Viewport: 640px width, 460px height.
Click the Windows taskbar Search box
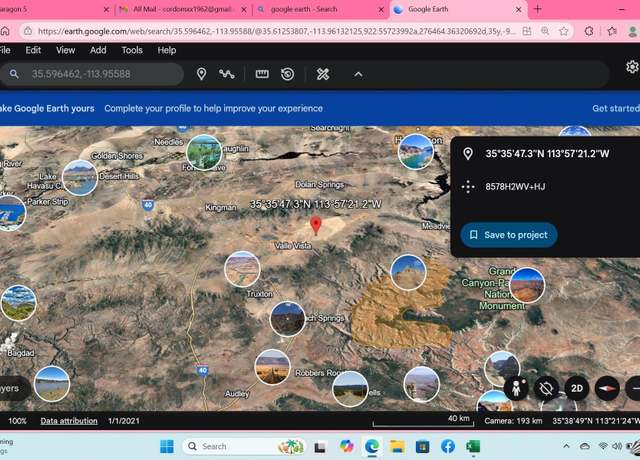(244, 446)
